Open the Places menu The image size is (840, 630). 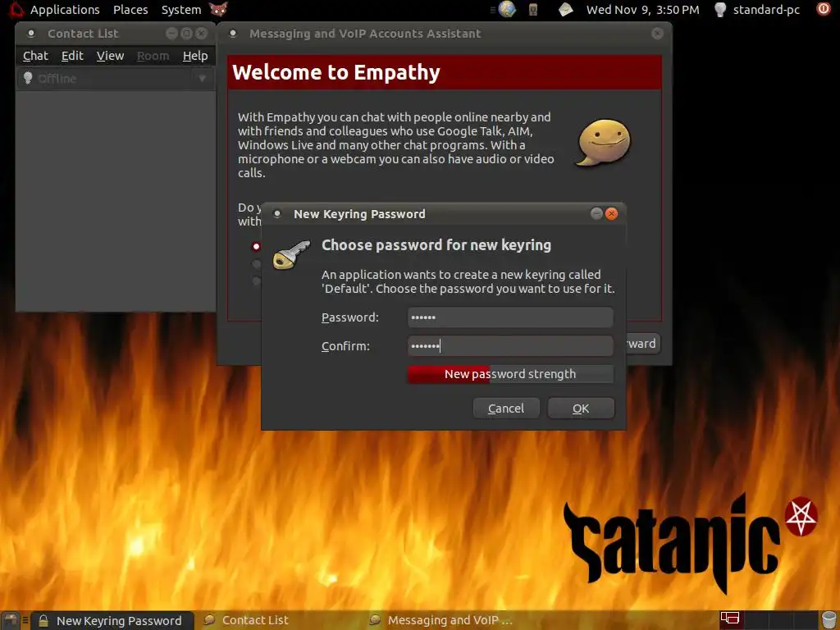tap(130, 10)
